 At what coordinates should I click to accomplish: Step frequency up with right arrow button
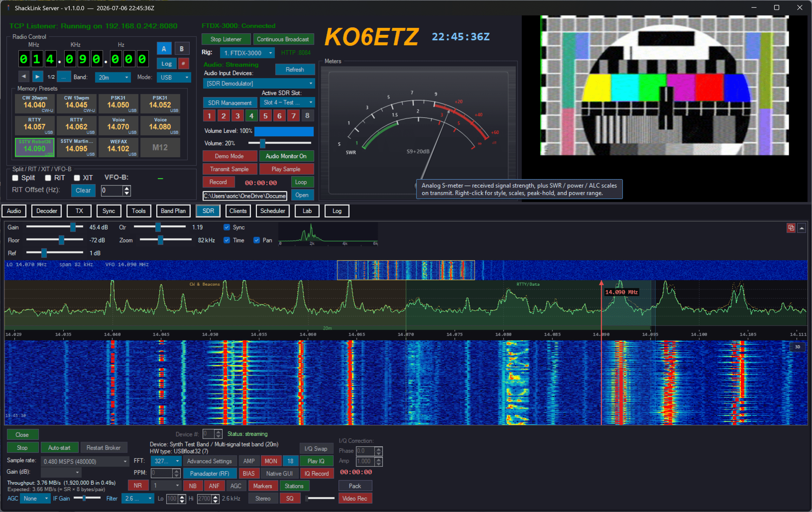[x=37, y=77]
